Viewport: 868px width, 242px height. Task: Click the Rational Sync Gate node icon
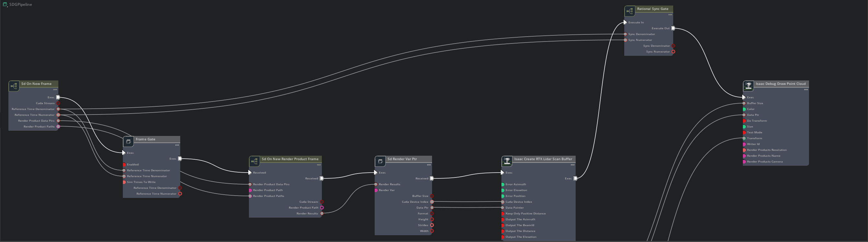point(630,11)
